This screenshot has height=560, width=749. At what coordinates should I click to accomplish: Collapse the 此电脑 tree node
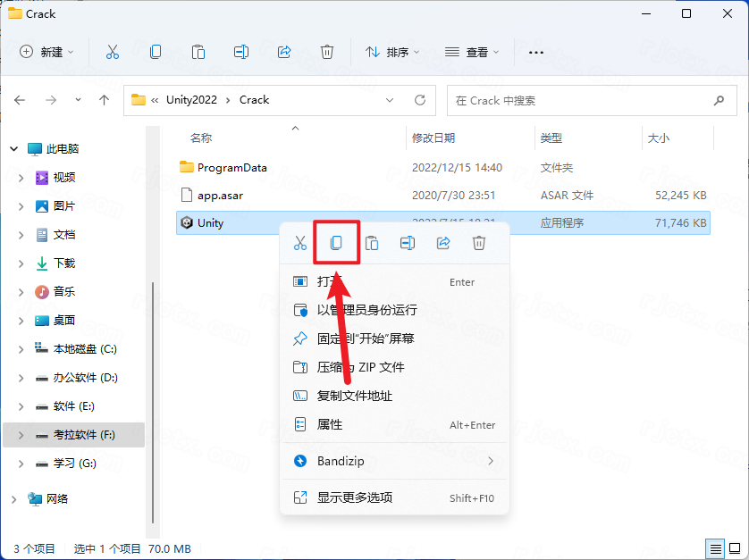pyautogui.click(x=13, y=149)
